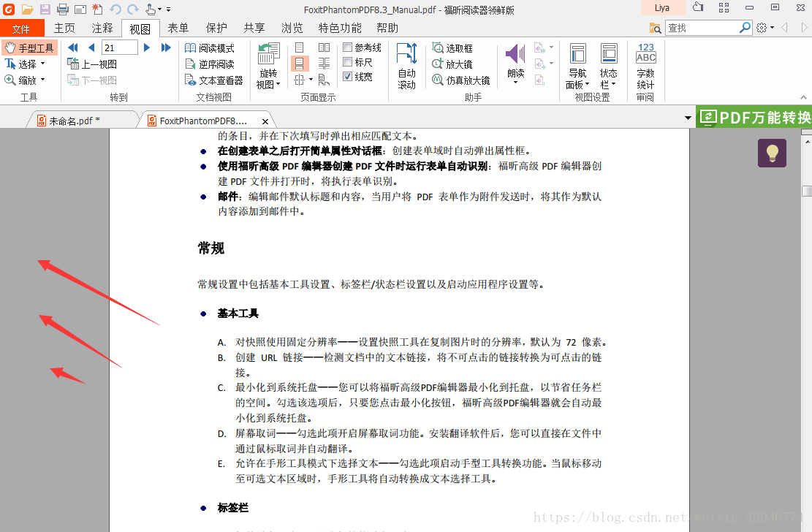Open the 帮助 help tab
The image size is (812, 532).
pyautogui.click(x=387, y=28)
